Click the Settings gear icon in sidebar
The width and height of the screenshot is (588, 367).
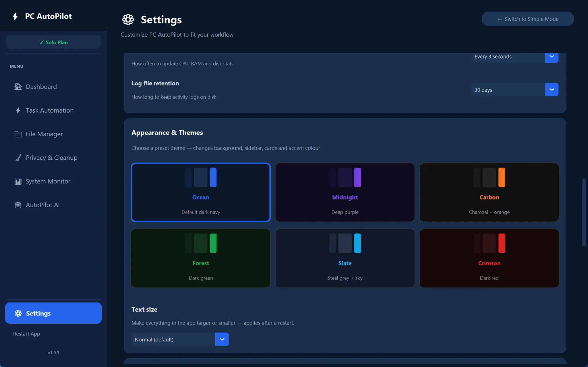18,313
